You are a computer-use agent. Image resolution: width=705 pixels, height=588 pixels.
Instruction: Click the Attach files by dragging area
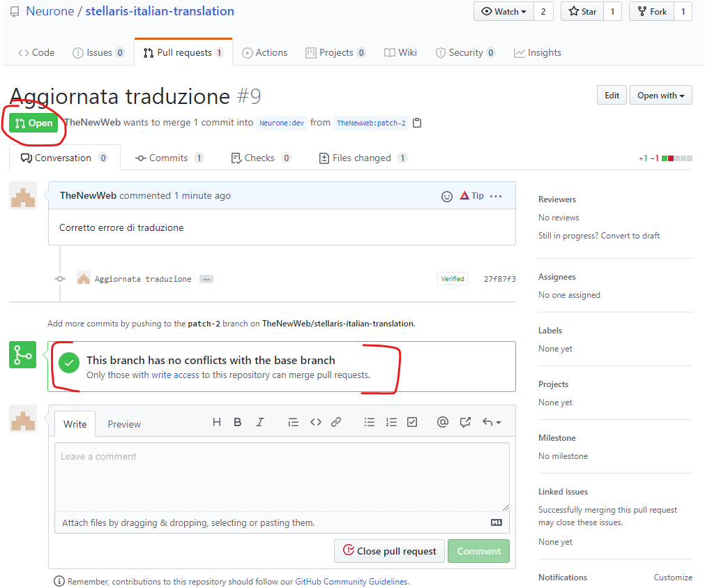point(282,522)
